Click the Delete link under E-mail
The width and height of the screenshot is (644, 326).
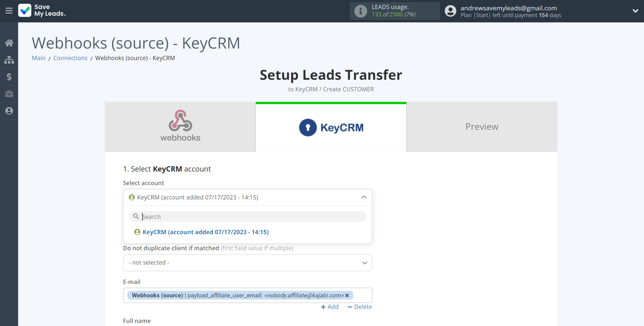coord(359,307)
